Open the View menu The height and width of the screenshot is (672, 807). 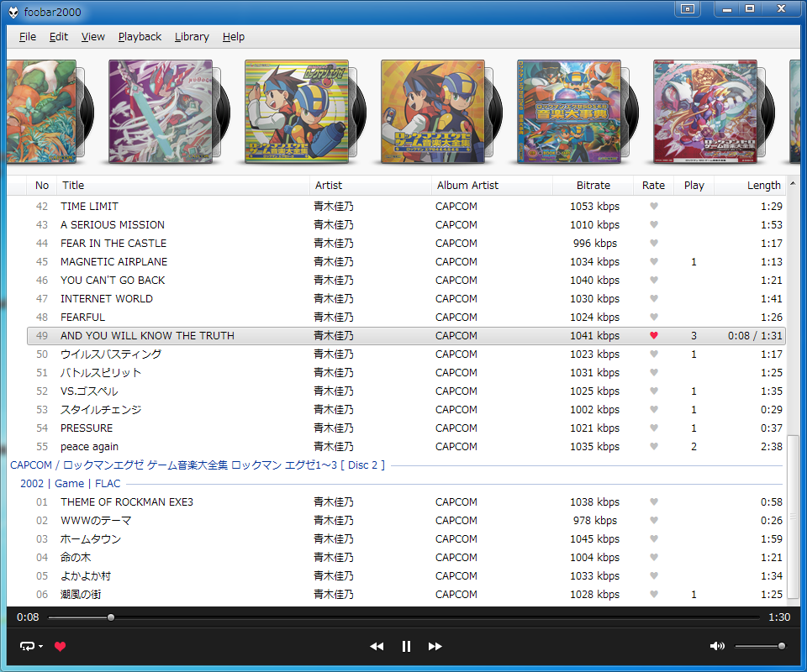pyautogui.click(x=93, y=36)
